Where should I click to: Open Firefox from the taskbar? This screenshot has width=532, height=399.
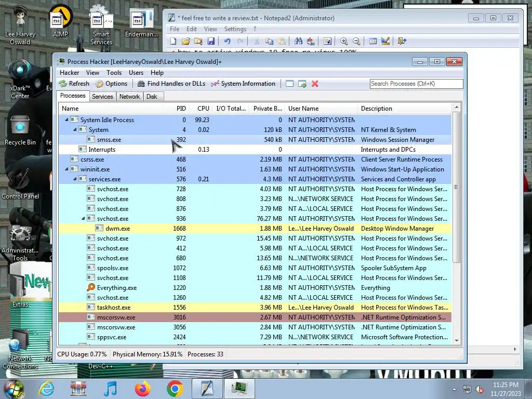click(x=142, y=388)
